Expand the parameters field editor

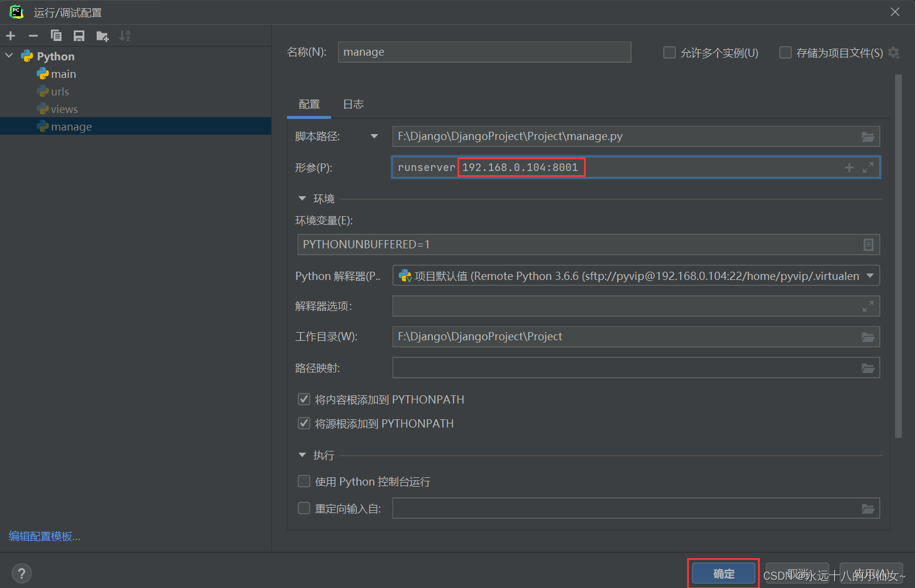tap(868, 167)
